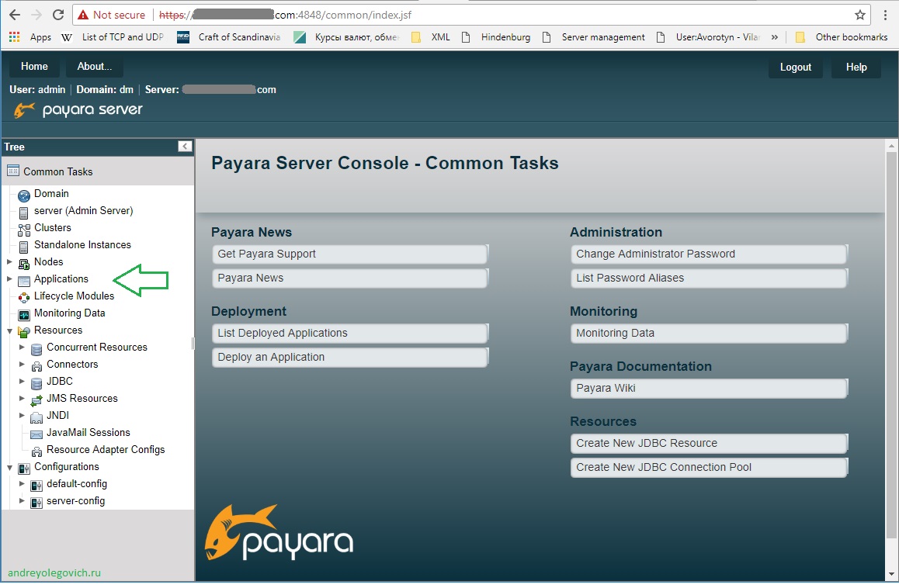Image resolution: width=899 pixels, height=588 pixels.
Task: Click the JavaMail Sessions envelope icon
Action: [36, 434]
